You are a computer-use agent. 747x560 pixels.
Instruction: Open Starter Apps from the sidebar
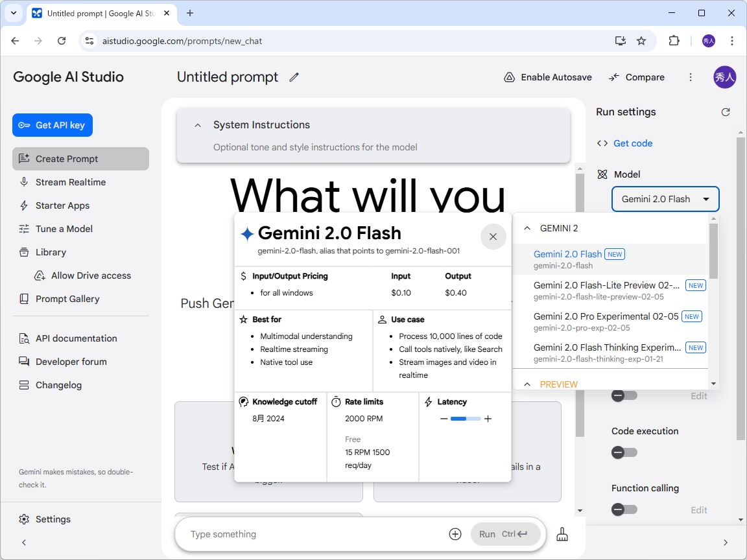point(62,205)
